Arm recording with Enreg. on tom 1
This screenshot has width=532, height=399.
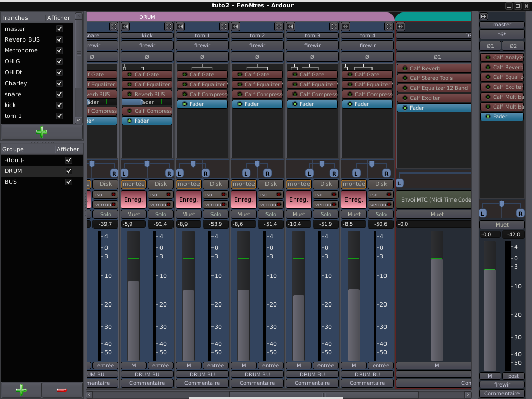pyautogui.click(x=189, y=199)
